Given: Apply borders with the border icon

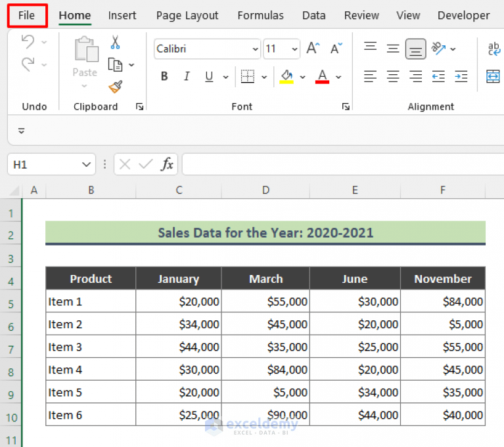Looking at the screenshot, I should coord(248,76).
